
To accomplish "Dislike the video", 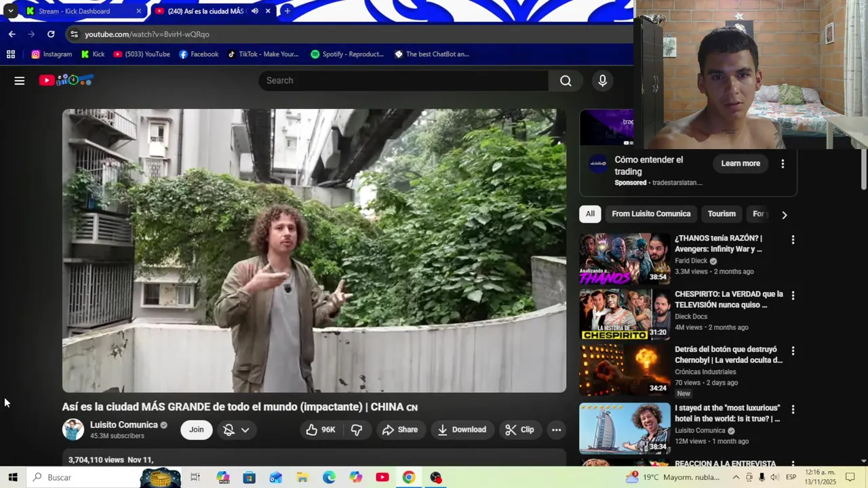I will [357, 430].
